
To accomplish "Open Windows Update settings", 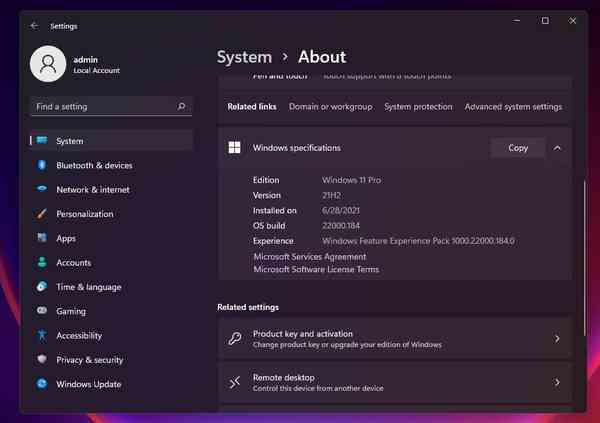I will click(88, 384).
